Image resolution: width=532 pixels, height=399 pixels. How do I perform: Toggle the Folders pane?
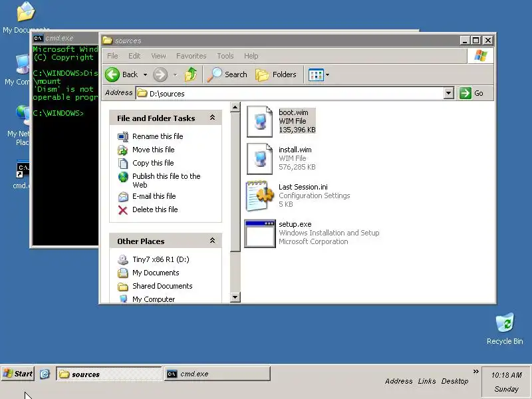[276, 74]
